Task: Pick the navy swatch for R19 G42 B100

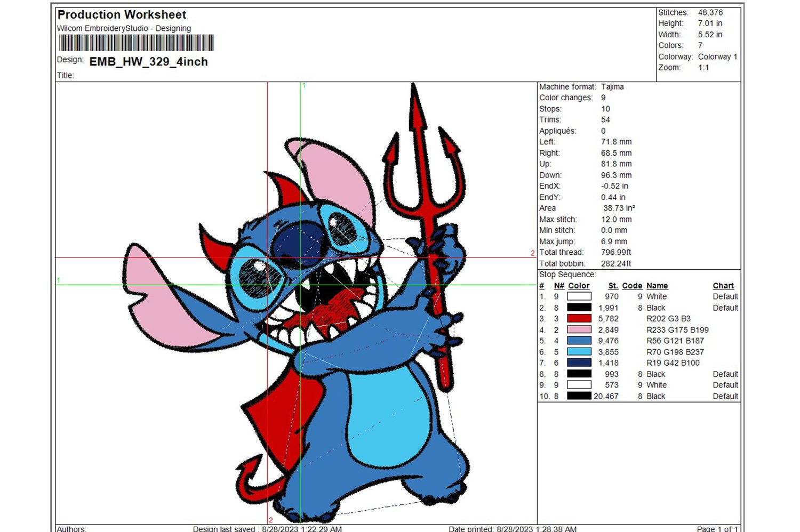Action: 579,363
